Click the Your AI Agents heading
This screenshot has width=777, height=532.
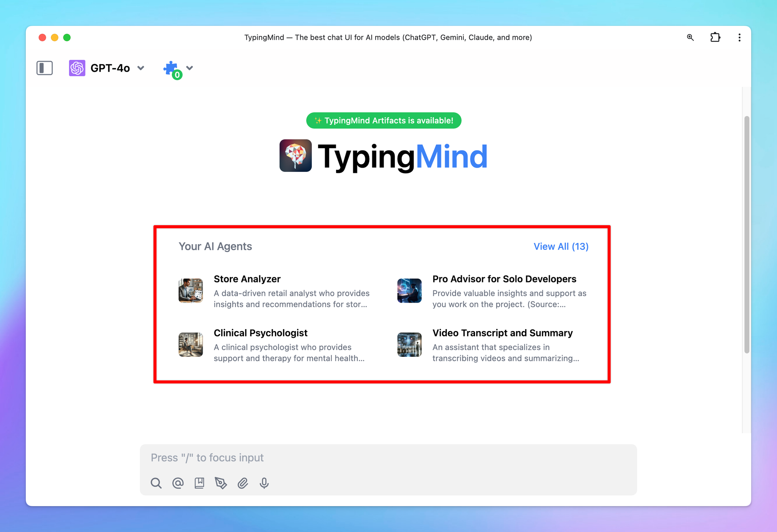point(215,246)
